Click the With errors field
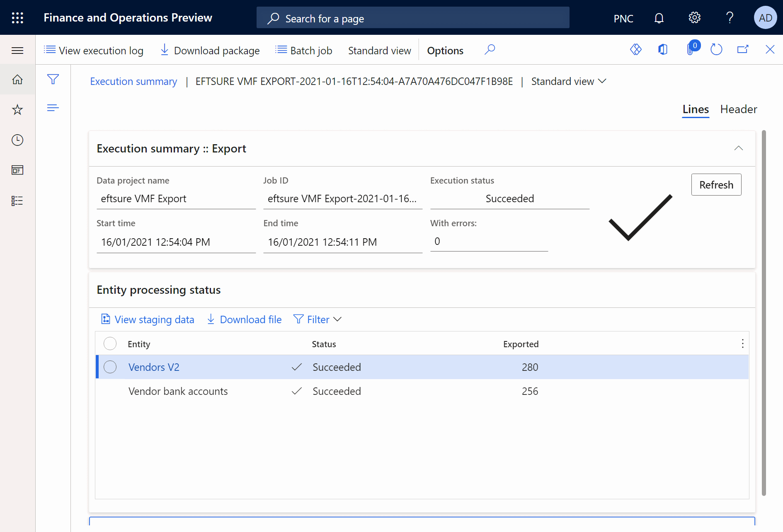Image resolution: width=783 pixels, height=532 pixels. (489, 242)
